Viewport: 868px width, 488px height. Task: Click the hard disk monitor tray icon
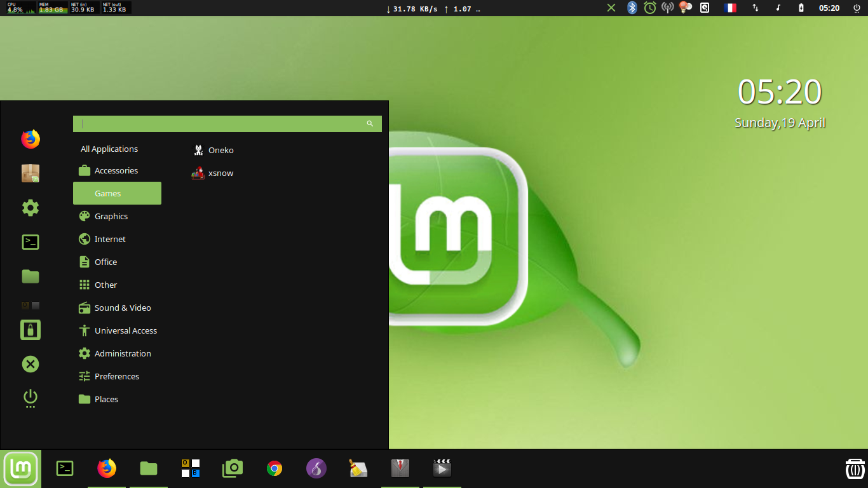pyautogui.click(x=705, y=8)
